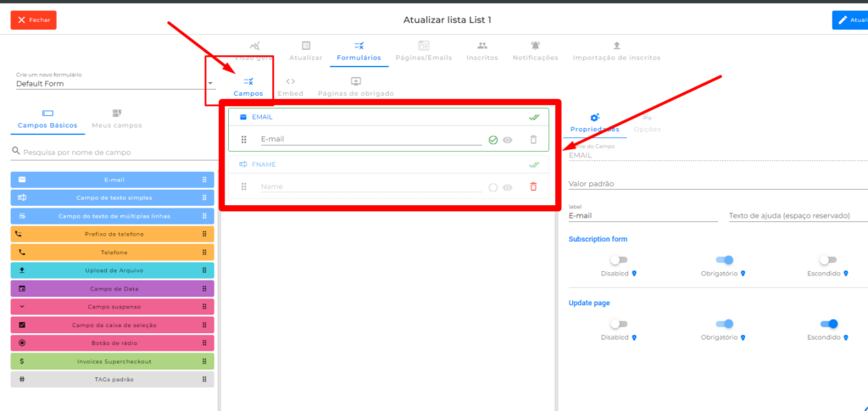Image resolution: width=868 pixels, height=411 pixels.
Task: Turn off Subscription form Obrigatório switch
Action: click(724, 260)
